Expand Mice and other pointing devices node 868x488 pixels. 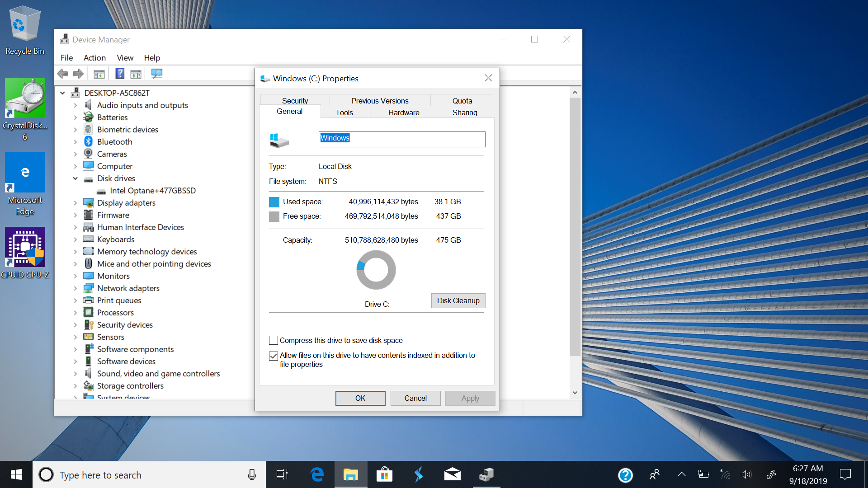coord(75,264)
